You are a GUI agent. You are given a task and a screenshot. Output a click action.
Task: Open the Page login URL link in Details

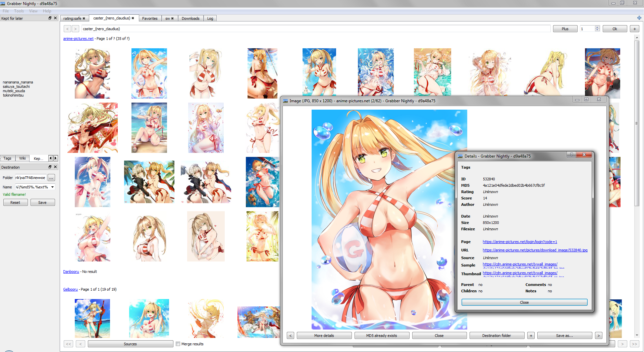[x=520, y=242]
